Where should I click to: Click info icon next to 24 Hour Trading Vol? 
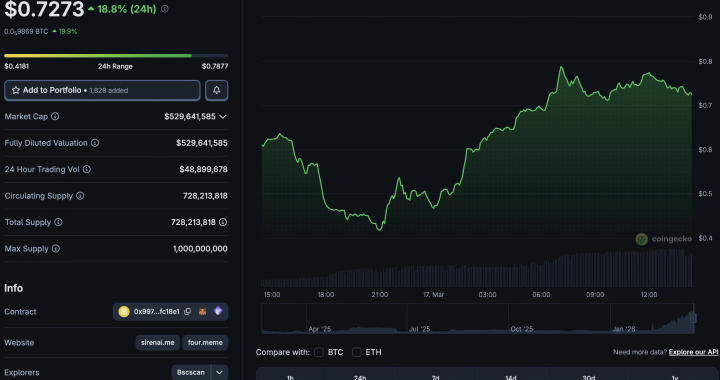[x=87, y=169]
